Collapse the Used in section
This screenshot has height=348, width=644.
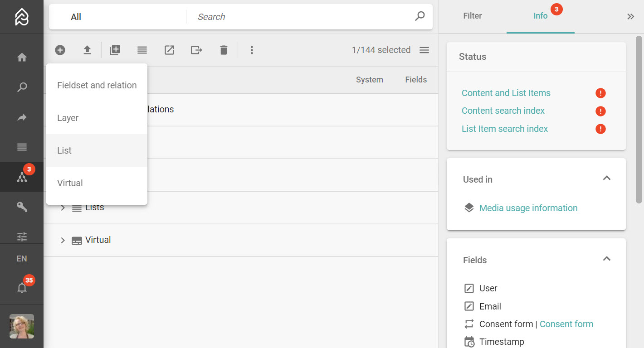click(x=606, y=178)
